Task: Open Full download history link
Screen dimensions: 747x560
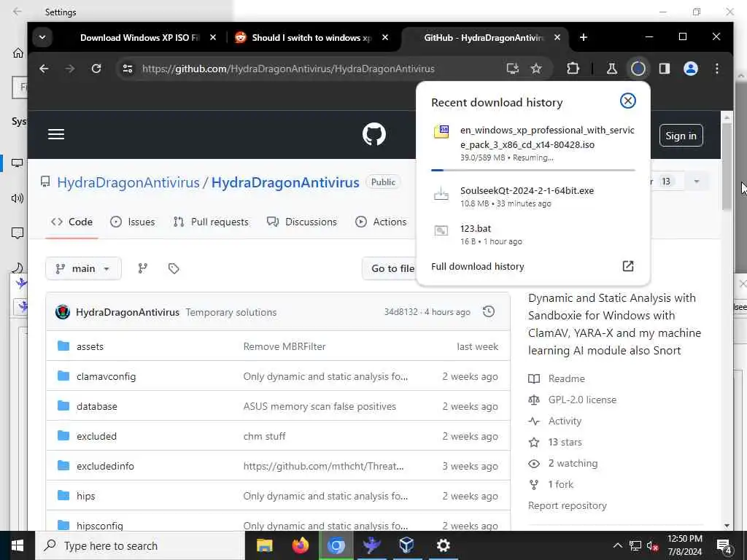Action: pos(477,267)
